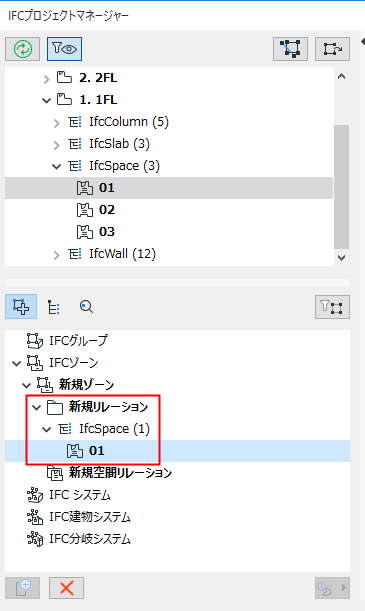Viewport: 365px width, 611px height.
Task: Click the 1. 1FL story icon
Action: pos(64,99)
